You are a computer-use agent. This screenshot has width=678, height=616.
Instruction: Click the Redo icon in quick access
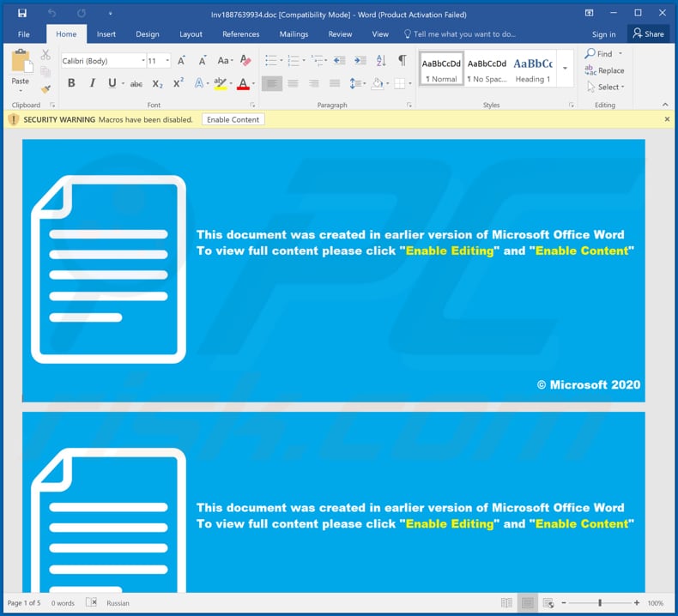82,14
